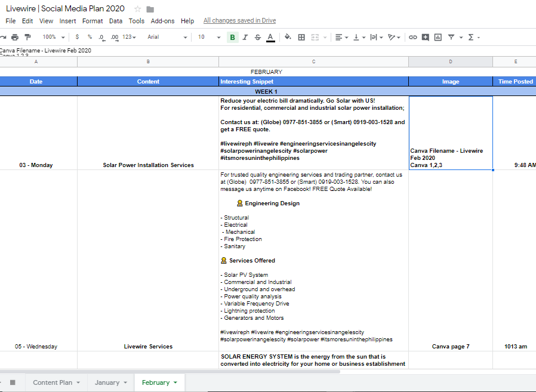Open the Format menu
Viewport: 536px width, 392px height.
(93, 21)
